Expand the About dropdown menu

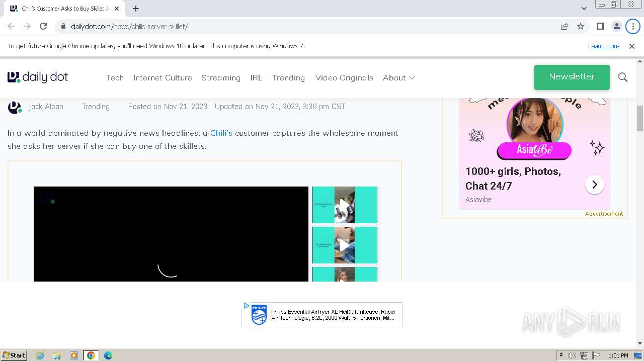(x=398, y=77)
